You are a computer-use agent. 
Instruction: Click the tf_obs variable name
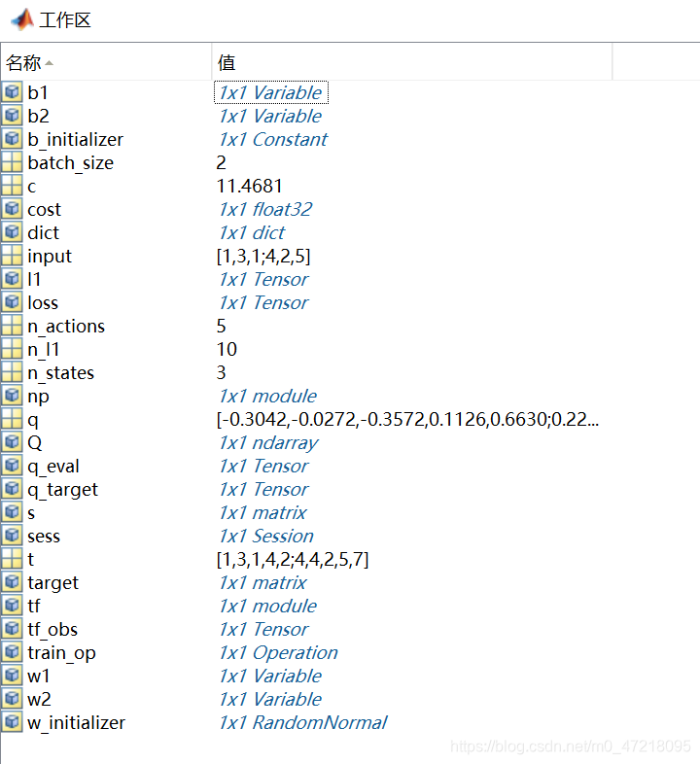tap(52, 630)
